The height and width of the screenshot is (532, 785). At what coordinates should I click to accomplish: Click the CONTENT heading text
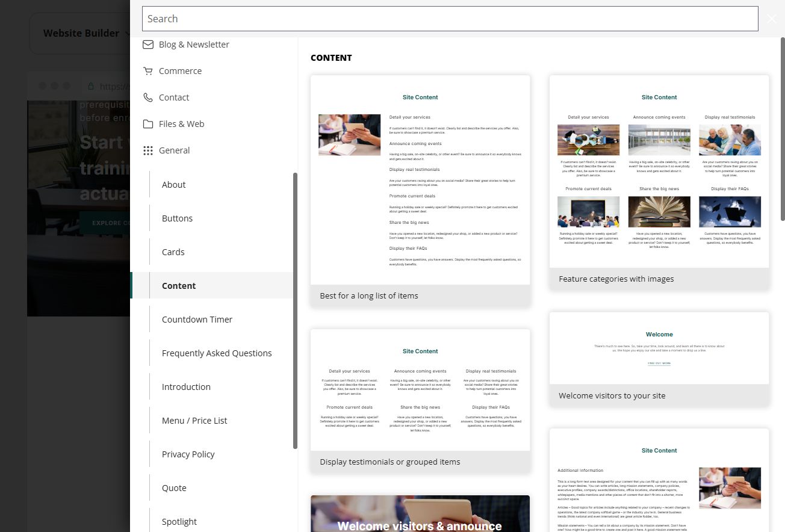pyautogui.click(x=331, y=58)
